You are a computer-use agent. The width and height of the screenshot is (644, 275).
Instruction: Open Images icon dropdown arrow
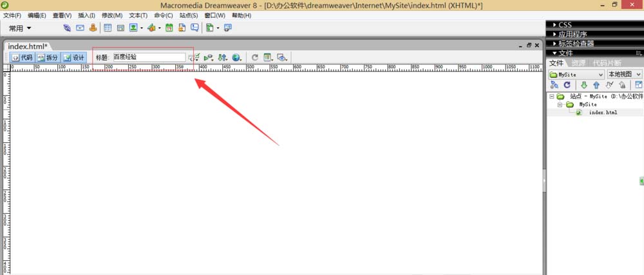141,28
